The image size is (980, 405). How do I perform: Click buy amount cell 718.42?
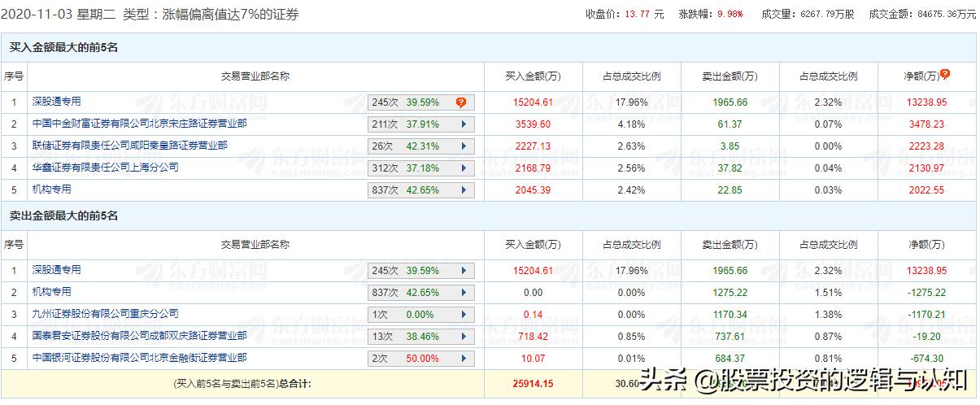click(x=533, y=337)
